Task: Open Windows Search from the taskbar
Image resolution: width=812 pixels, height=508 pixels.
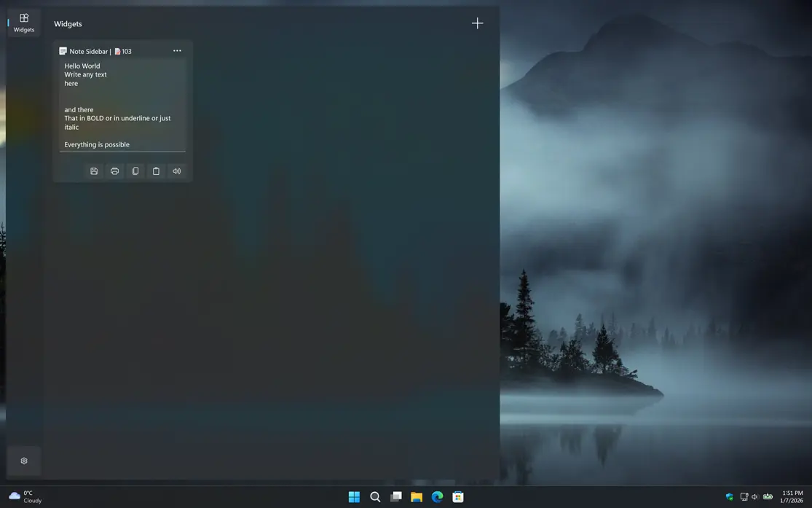Action: (375, 496)
